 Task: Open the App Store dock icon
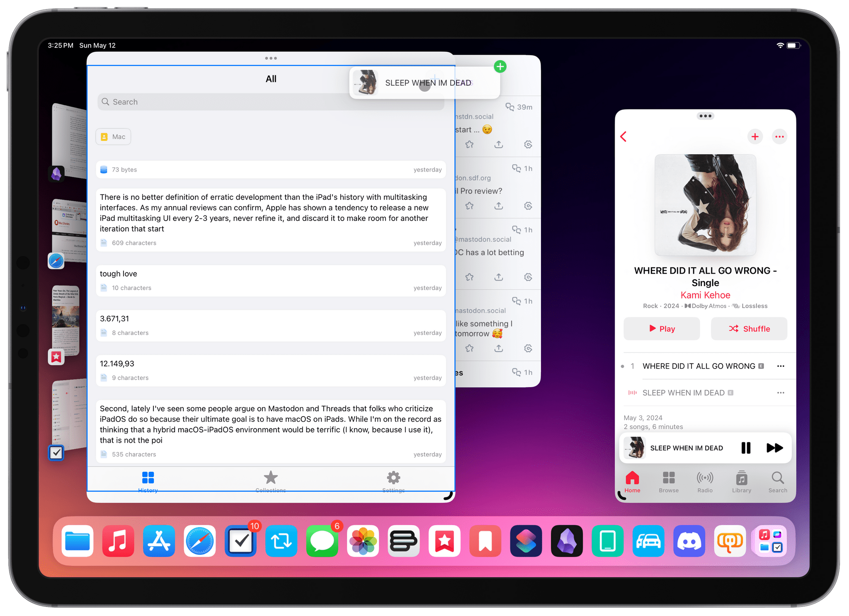pos(159,541)
